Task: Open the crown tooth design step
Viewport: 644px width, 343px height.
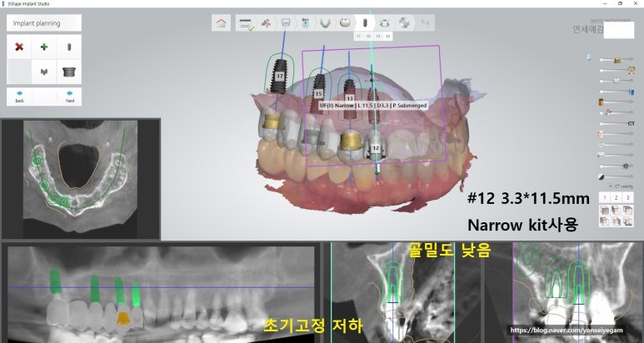Action: tap(345, 23)
